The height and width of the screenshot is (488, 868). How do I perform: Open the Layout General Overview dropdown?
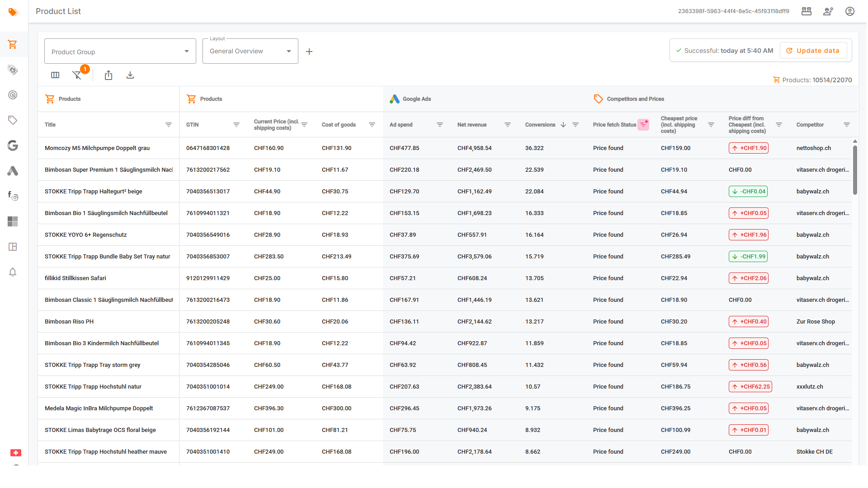click(250, 51)
